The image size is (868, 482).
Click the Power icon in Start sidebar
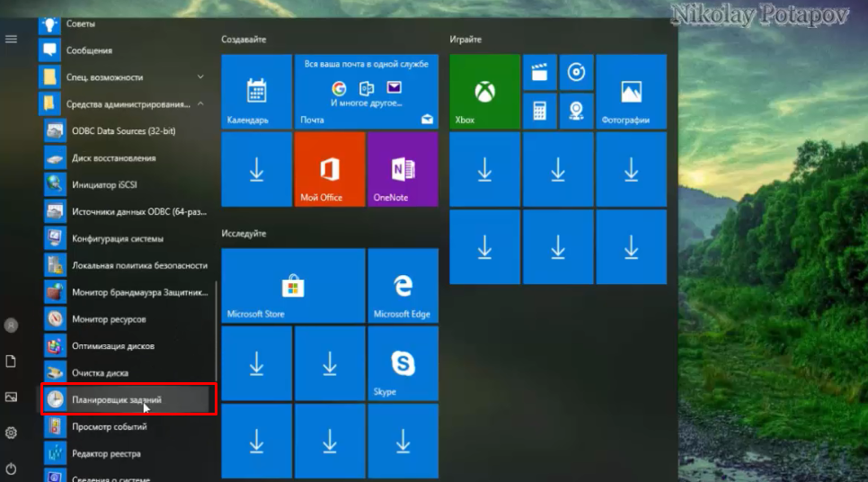(x=11, y=469)
